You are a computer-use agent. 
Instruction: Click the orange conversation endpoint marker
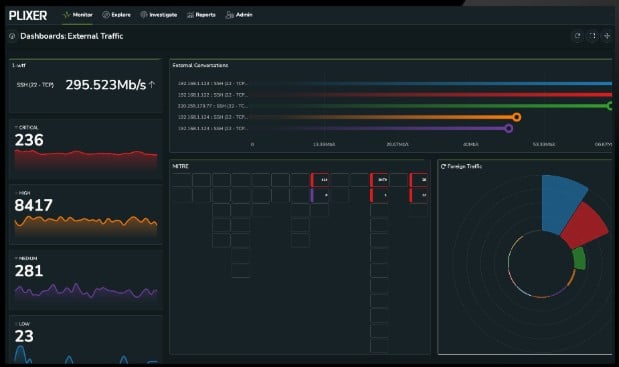coord(516,117)
